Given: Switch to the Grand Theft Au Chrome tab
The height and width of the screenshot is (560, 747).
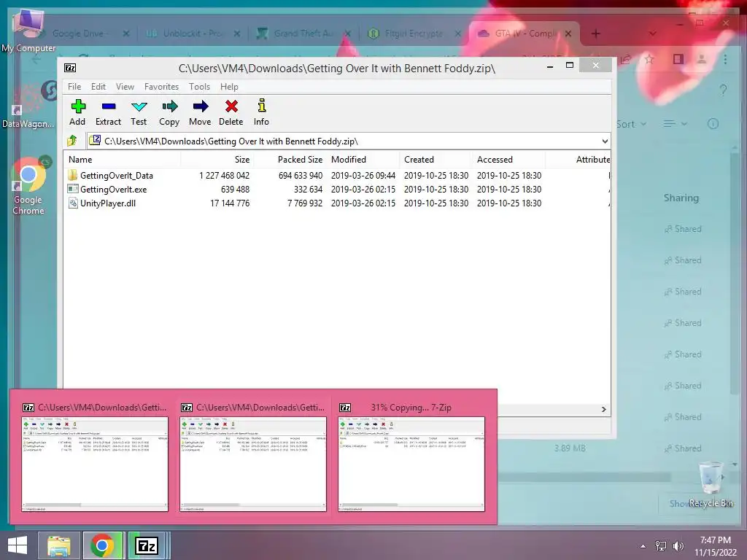Looking at the screenshot, I should tap(304, 34).
